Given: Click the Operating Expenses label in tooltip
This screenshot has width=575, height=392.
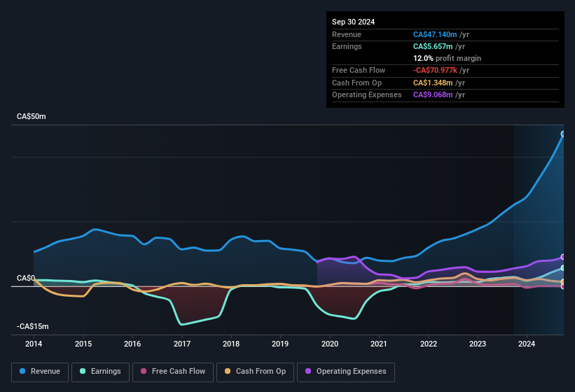Looking at the screenshot, I should click(367, 95).
